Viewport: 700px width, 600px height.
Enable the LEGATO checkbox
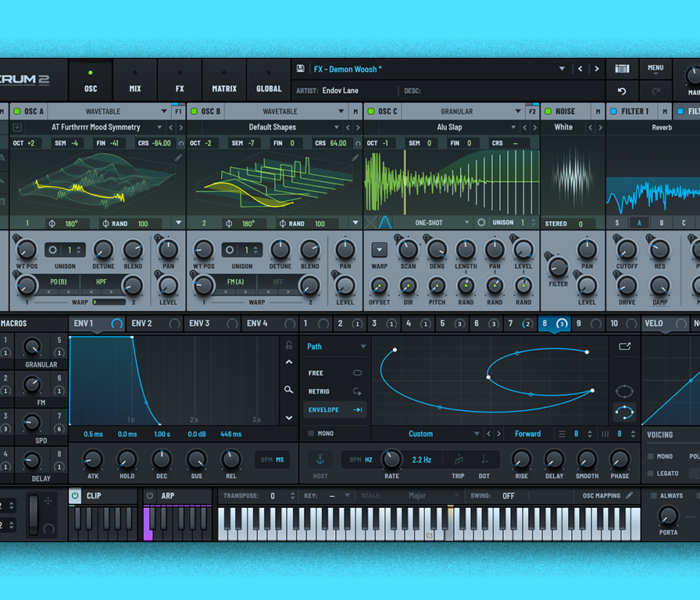point(650,473)
